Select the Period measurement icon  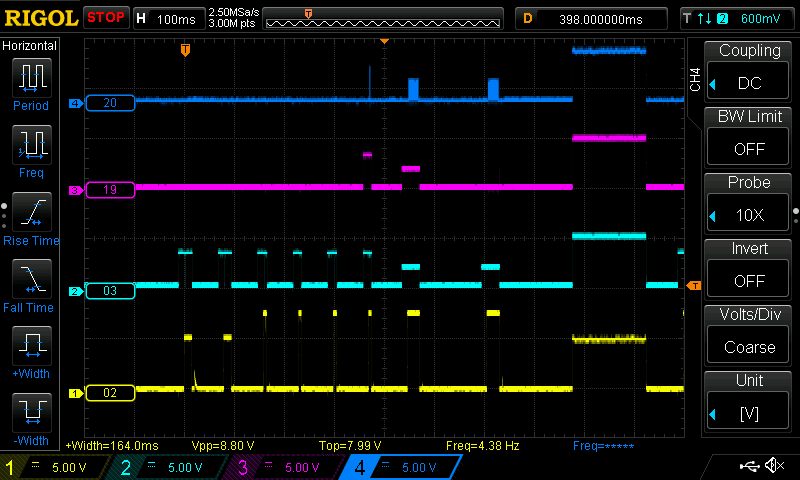[x=31, y=78]
